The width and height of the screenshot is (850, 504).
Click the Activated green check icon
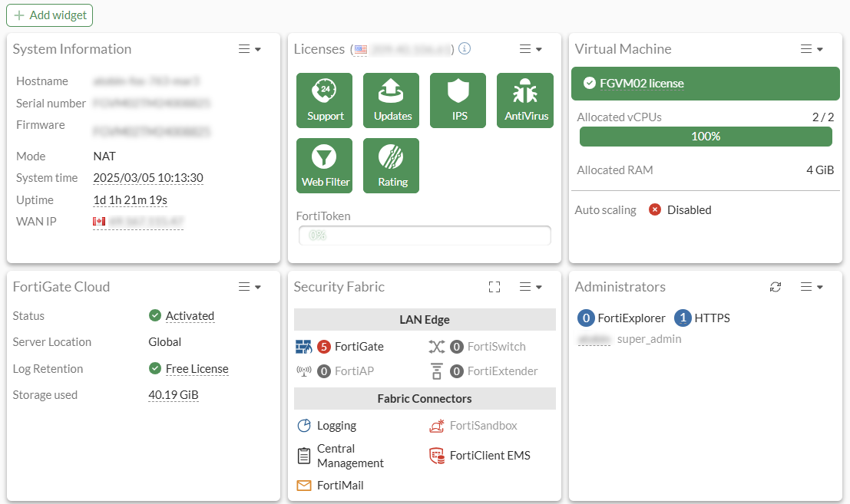coord(155,315)
